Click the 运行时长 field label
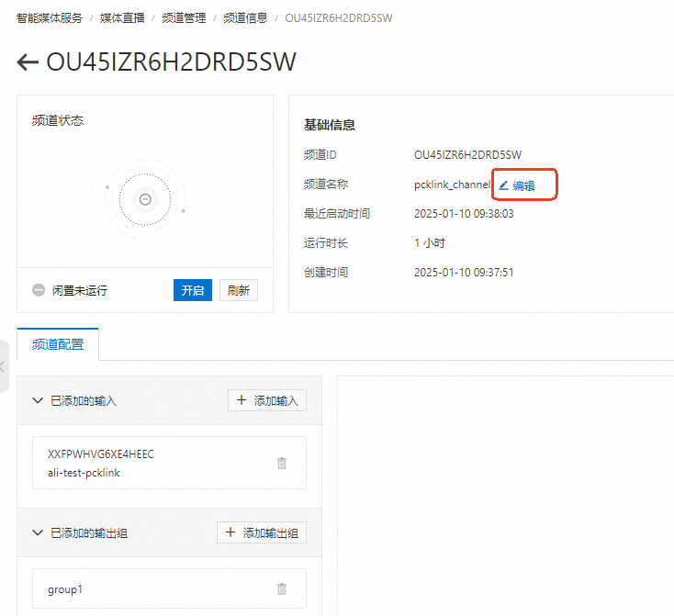Screen dimensions: 674x616 326,243
